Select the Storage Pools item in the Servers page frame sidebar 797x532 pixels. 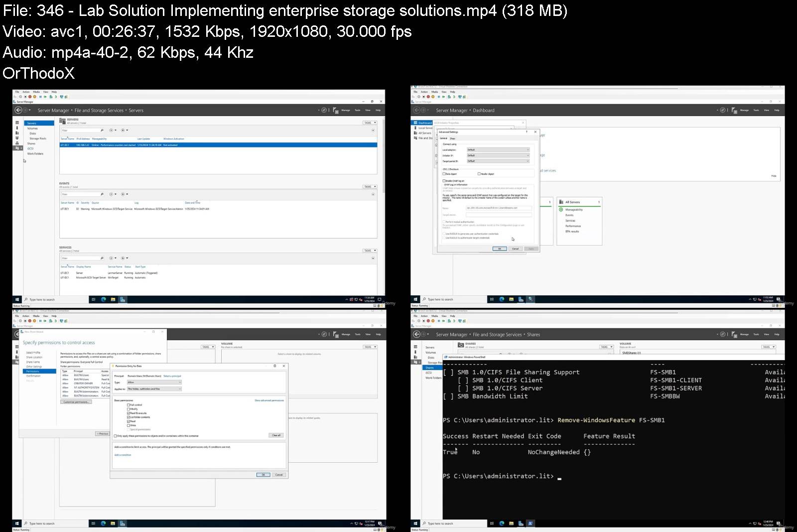[38, 138]
